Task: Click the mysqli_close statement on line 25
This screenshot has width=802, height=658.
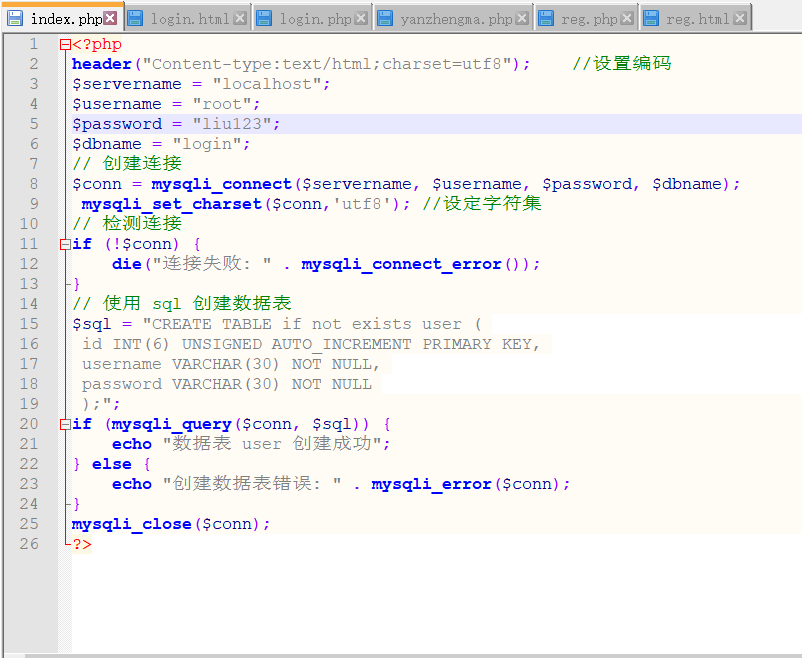Action: (x=130, y=523)
